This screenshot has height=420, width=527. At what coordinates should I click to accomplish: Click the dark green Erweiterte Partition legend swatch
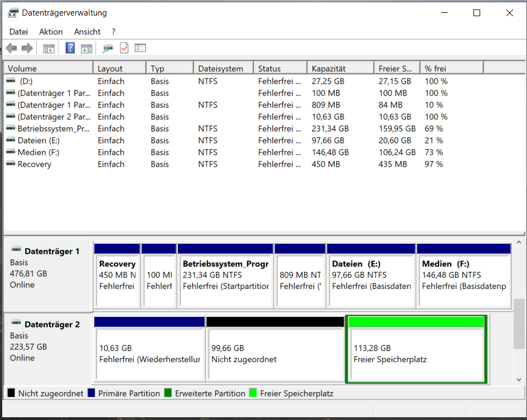[x=168, y=393]
